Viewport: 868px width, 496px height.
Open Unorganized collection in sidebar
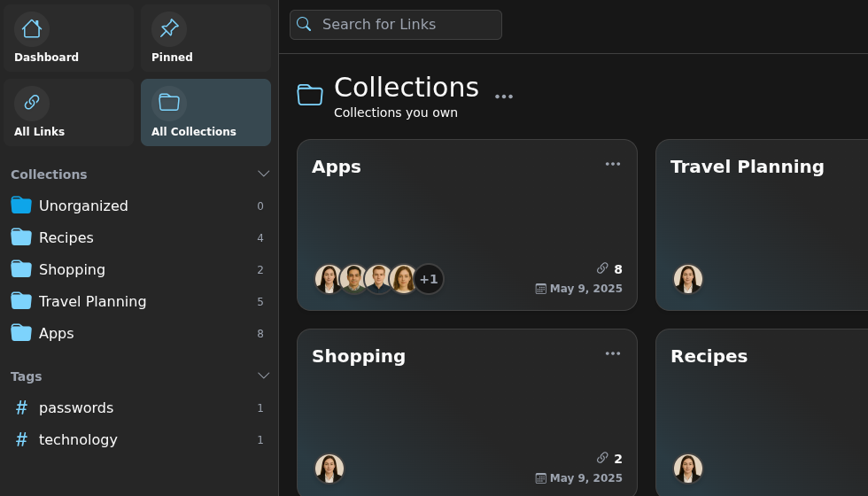(137, 205)
